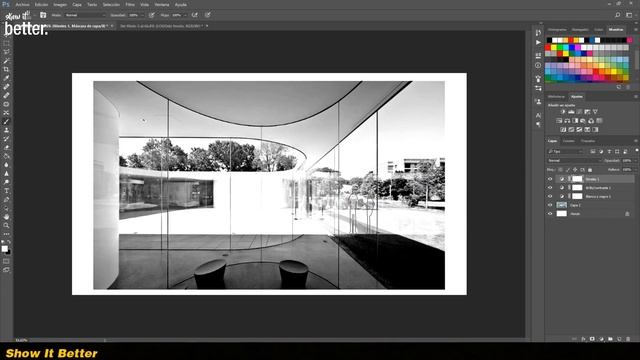This screenshot has height=360, width=640.
Task: Open the layer filter Tipo dropdown
Action: (566, 151)
